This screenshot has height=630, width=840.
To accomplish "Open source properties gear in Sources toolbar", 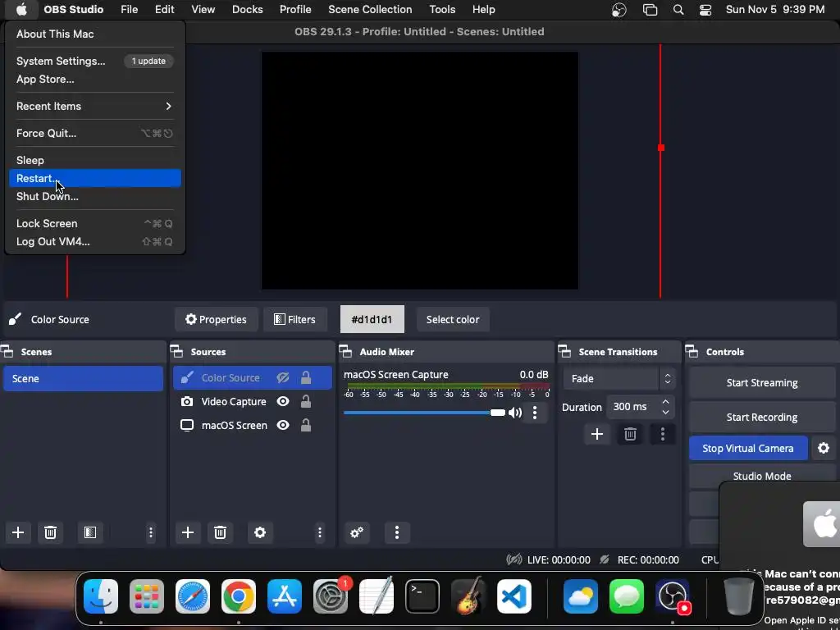I will tap(260, 532).
